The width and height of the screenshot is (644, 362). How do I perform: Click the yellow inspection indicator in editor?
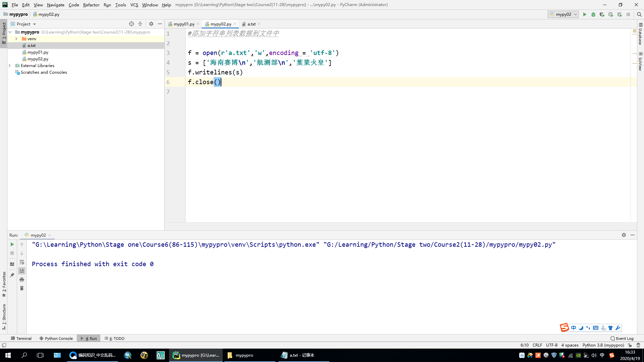pyautogui.click(x=634, y=31)
